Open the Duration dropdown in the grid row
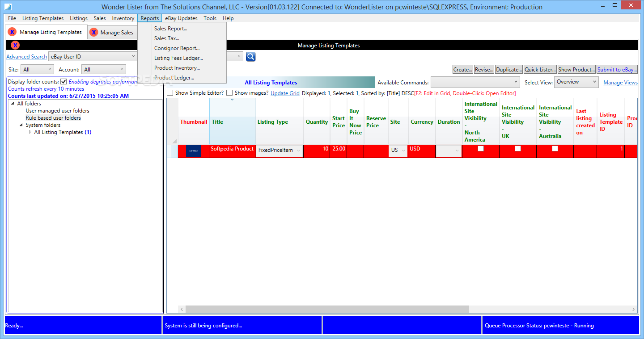 pos(449,151)
